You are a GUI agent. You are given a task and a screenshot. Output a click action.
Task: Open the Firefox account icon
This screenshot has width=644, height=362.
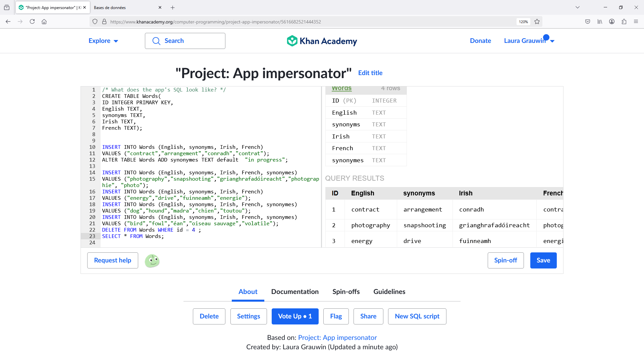click(x=612, y=22)
